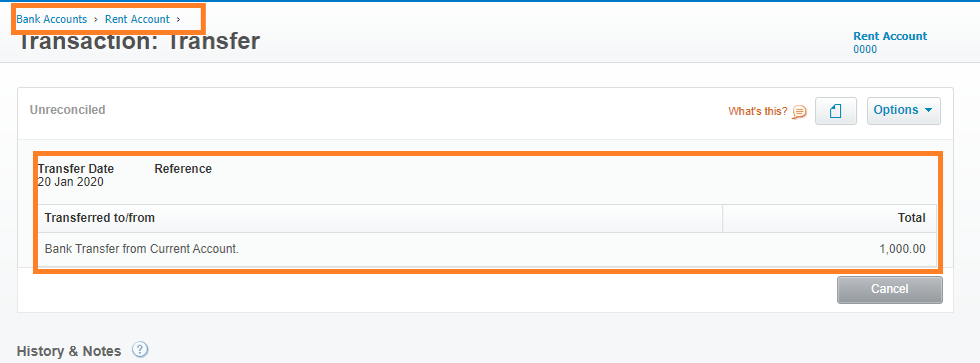The height and width of the screenshot is (363, 980).
Task: Go to Bank Accounts breadcrumb
Action: 51,19
